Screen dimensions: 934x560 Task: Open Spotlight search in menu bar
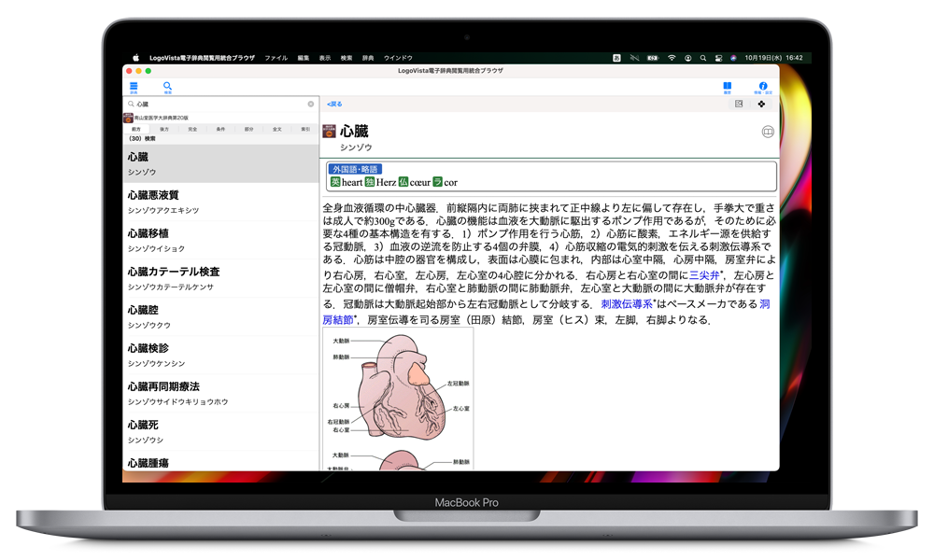coord(703,58)
